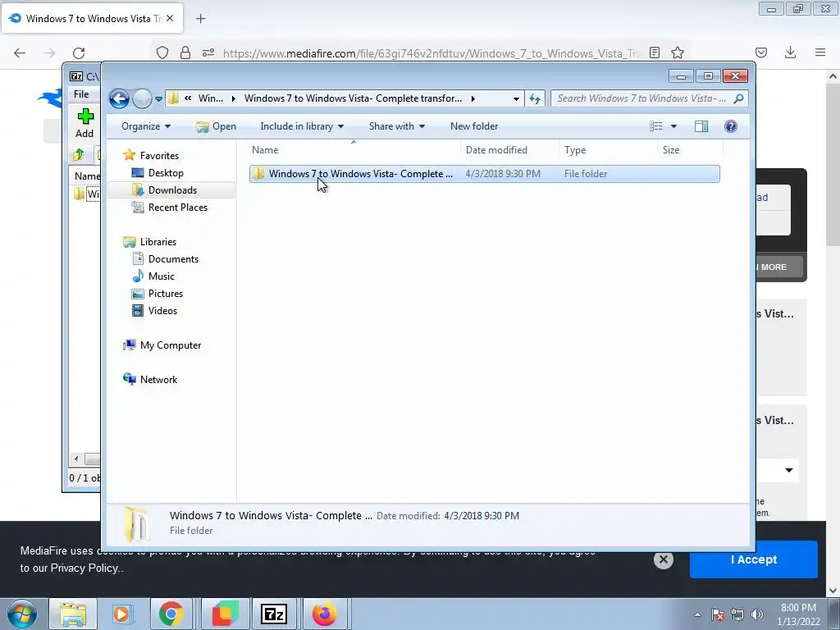Click I Accept cookie button

coord(753,559)
